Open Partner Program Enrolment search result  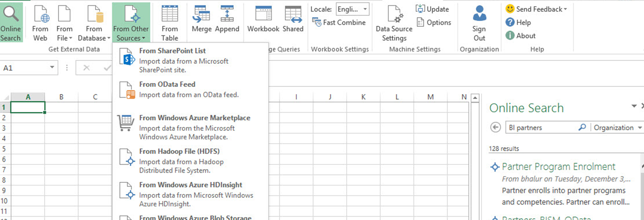(x=558, y=167)
